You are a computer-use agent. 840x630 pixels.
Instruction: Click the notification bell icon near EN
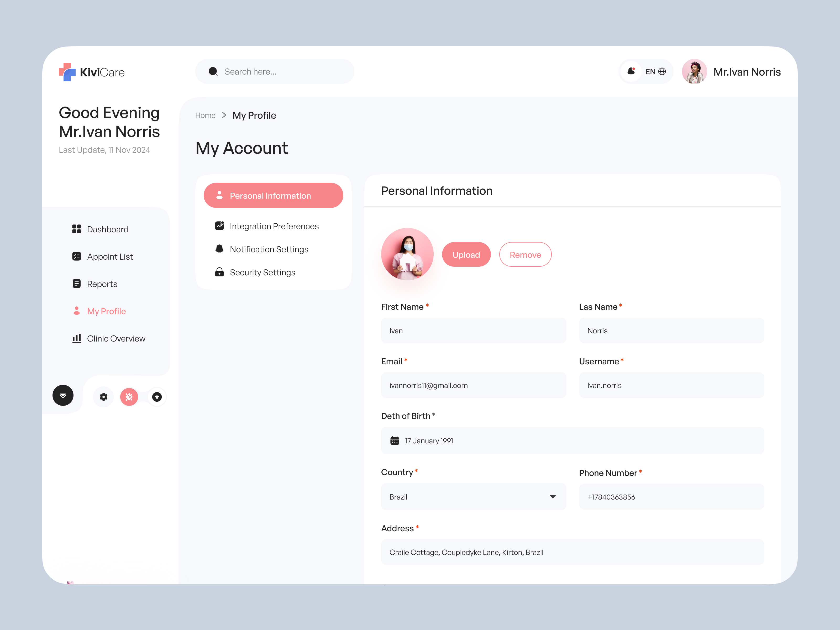point(631,71)
